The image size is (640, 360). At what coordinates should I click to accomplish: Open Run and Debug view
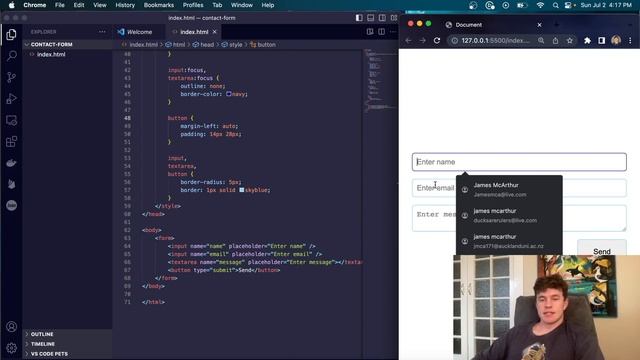11,99
